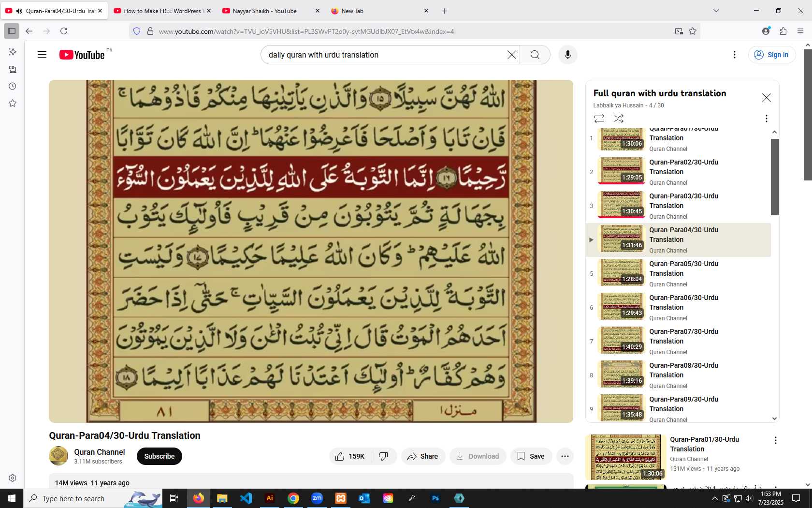Toggle loop playlist

click(x=599, y=119)
